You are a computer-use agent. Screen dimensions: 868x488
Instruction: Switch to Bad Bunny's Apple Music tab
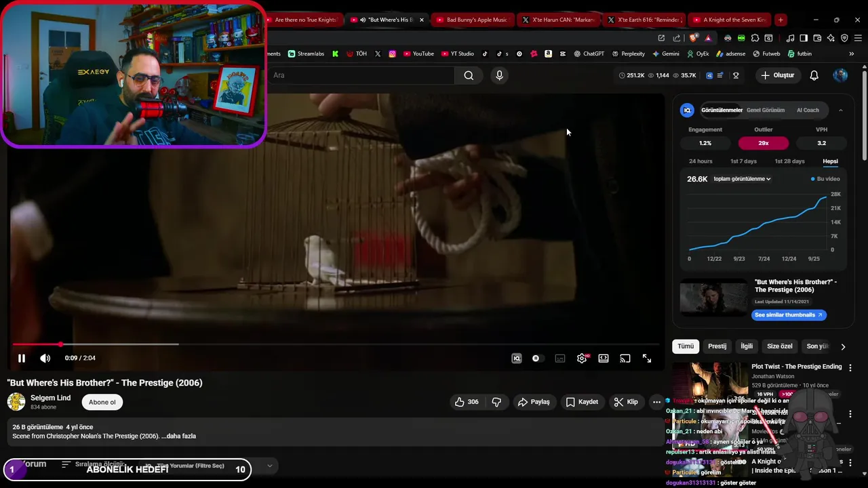pyautogui.click(x=471, y=20)
